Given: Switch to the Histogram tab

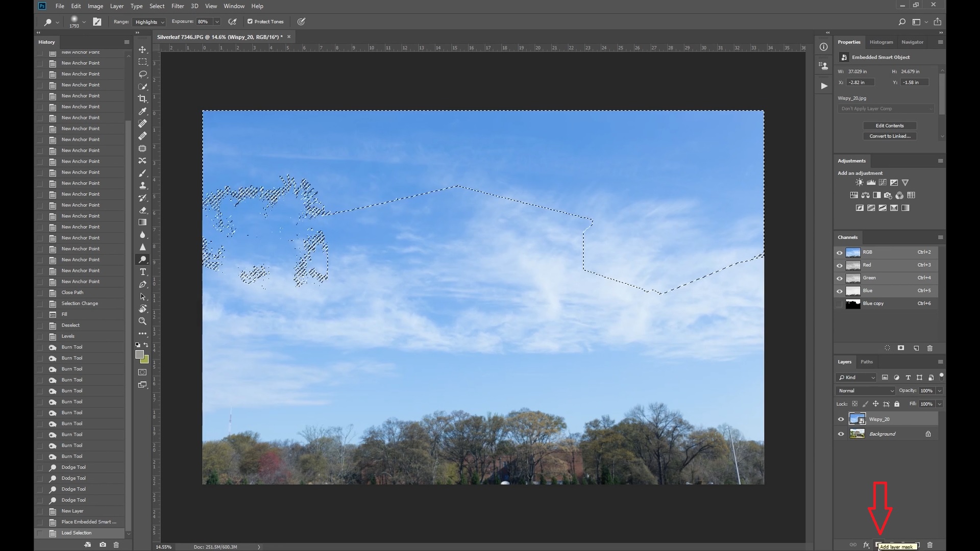Looking at the screenshot, I should coord(881,42).
